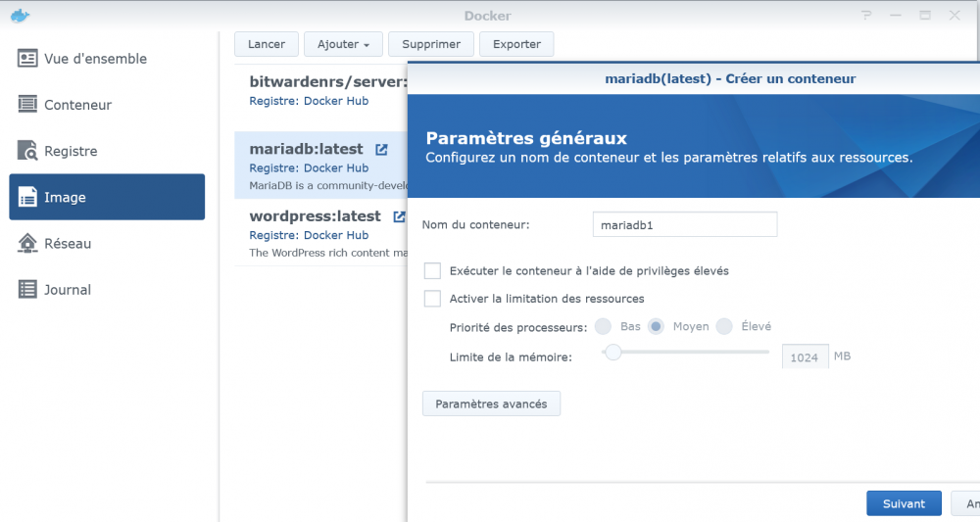Viewport: 980px width, 522px height.
Task: Click the 1024 MB memory value field
Action: click(x=805, y=357)
